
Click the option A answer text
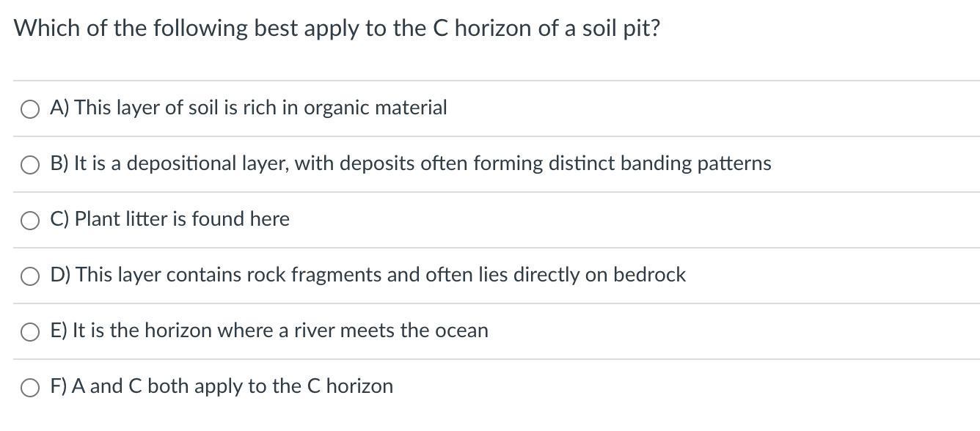248,108
